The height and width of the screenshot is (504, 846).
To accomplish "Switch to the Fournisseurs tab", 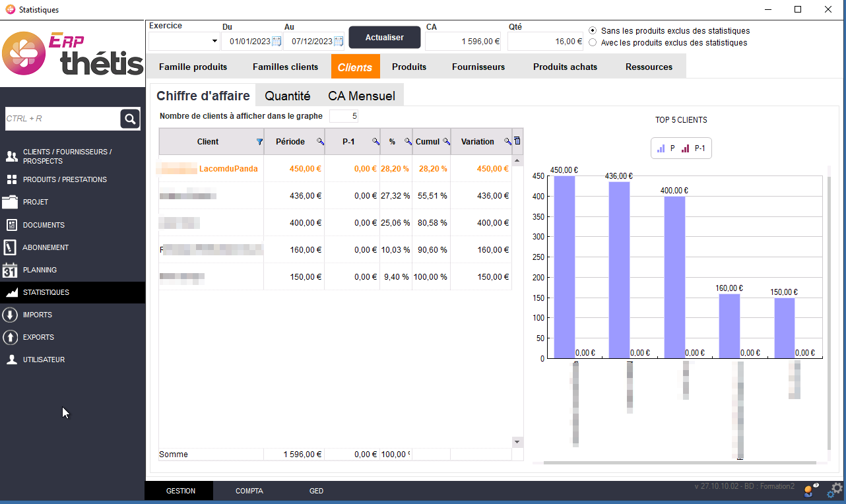I will click(x=478, y=67).
